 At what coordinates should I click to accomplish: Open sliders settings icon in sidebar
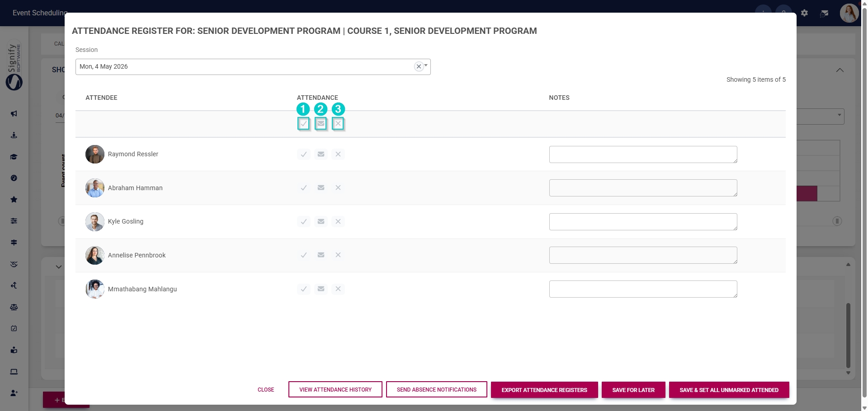pyautogui.click(x=14, y=221)
